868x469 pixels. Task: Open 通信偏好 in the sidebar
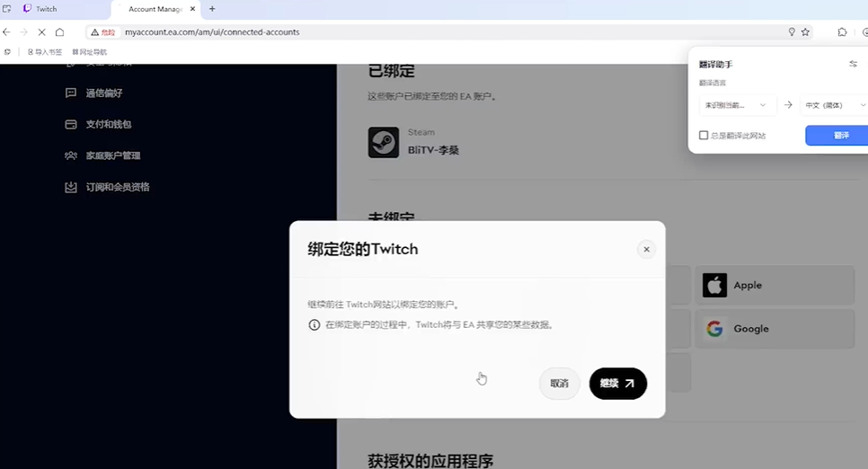(103, 93)
